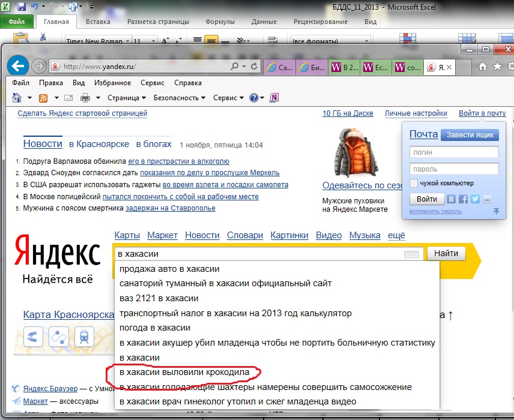The image size is (514, 420).
Task: Click Save icon in Excel quick access
Action: 21,6
